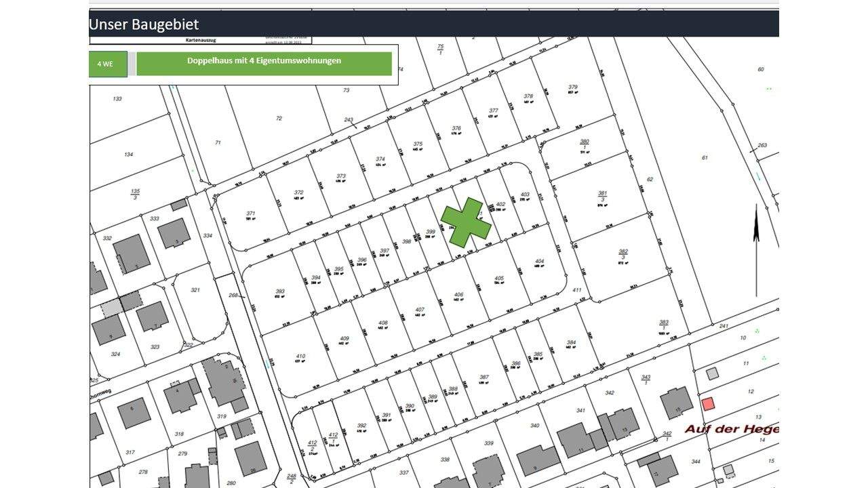
Task: Select the Unser Baugebiet slide title
Action: (144, 24)
